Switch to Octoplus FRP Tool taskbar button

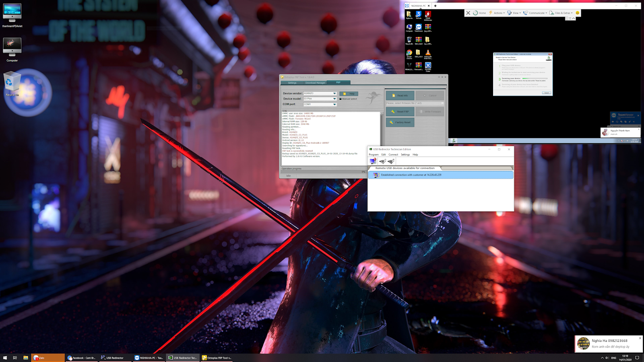click(217, 358)
